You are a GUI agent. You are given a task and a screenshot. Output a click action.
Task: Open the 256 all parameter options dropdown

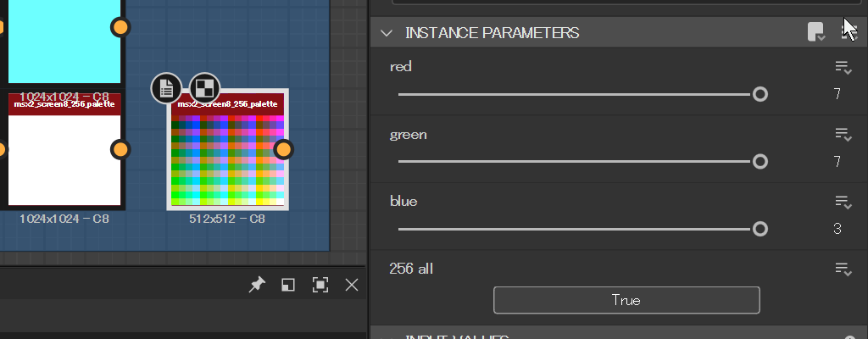[x=843, y=269]
